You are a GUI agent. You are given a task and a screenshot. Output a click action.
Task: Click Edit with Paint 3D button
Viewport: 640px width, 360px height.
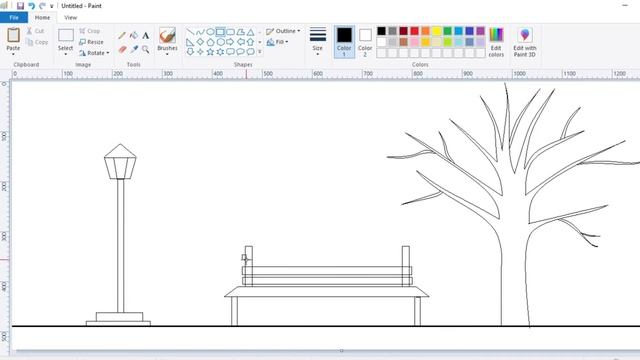[525, 42]
